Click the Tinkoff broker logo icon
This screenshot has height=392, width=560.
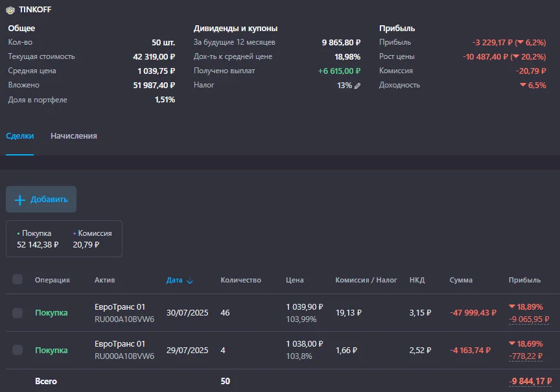pos(10,10)
